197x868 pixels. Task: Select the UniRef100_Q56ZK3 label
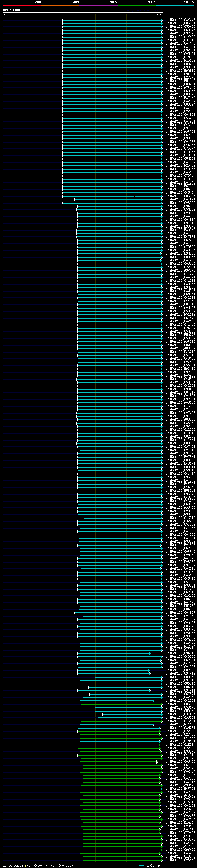[180, 118]
